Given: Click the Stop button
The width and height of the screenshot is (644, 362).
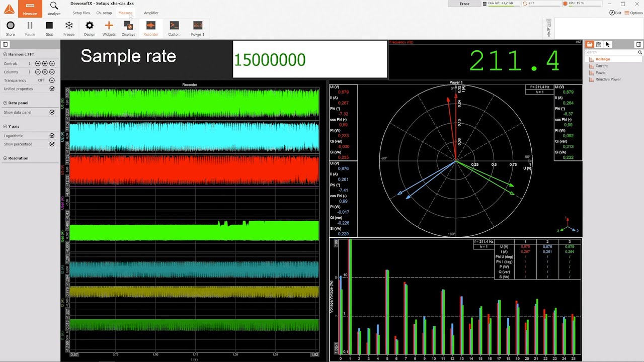Looking at the screenshot, I should click(49, 28).
